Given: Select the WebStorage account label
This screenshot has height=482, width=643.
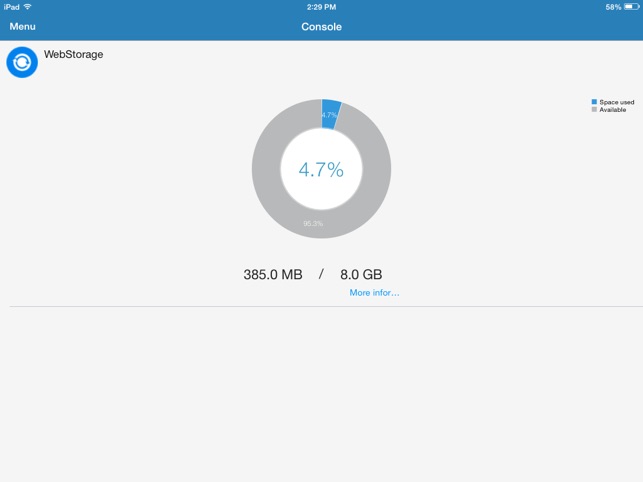Looking at the screenshot, I should click(73, 54).
